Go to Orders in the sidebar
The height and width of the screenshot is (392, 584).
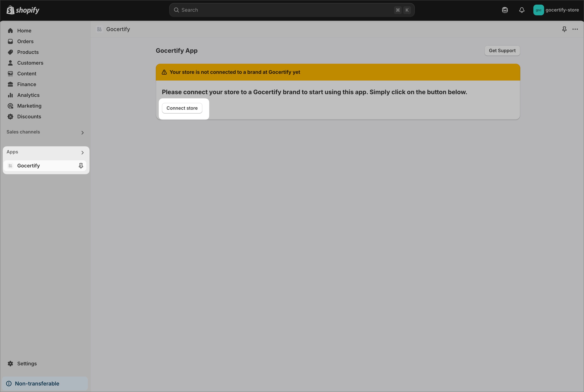[25, 41]
